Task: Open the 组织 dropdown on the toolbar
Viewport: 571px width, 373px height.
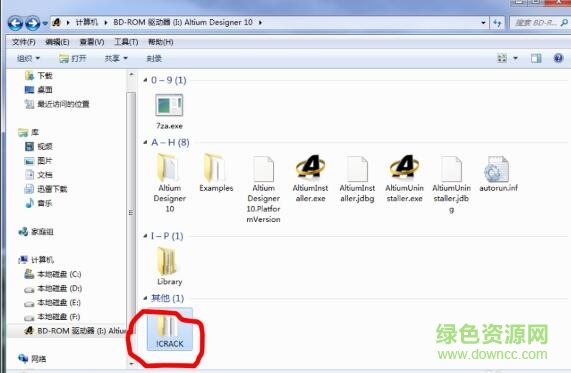Action: pyautogui.click(x=28, y=58)
